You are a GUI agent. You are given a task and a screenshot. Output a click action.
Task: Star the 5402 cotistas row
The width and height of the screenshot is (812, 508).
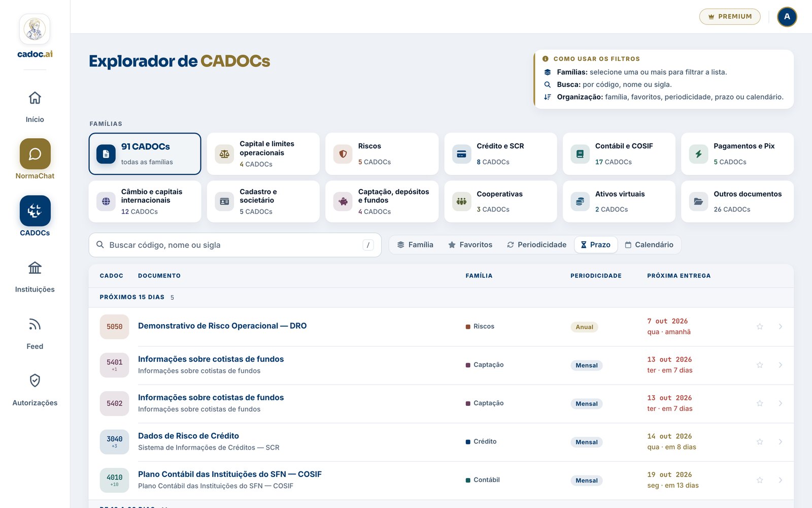(x=760, y=403)
